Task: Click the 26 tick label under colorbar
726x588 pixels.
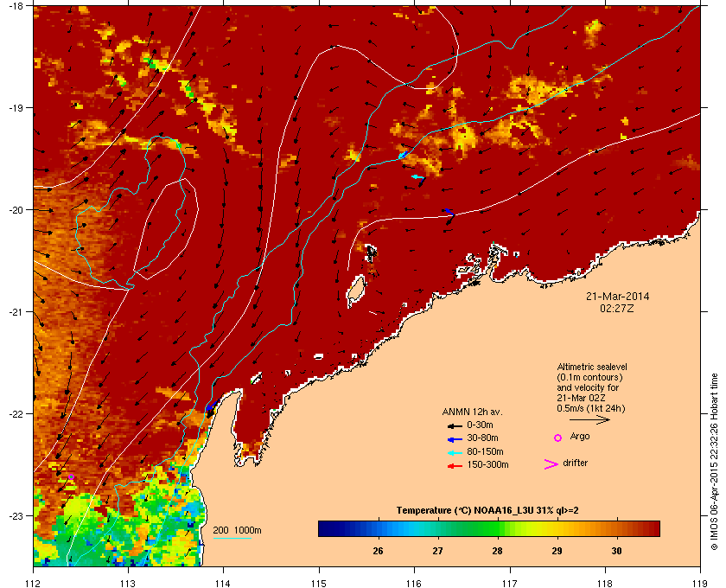Action: [x=378, y=551]
